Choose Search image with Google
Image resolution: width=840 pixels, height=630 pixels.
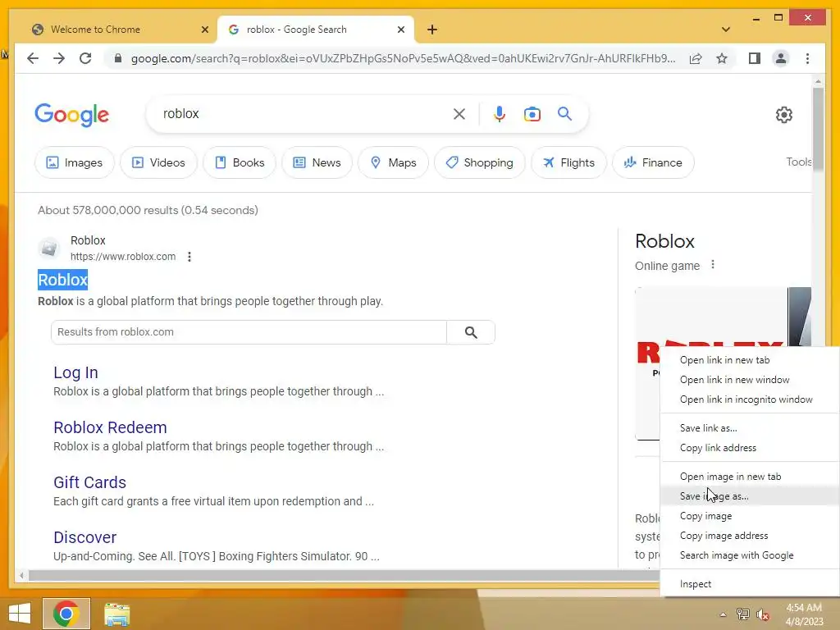pos(750,555)
